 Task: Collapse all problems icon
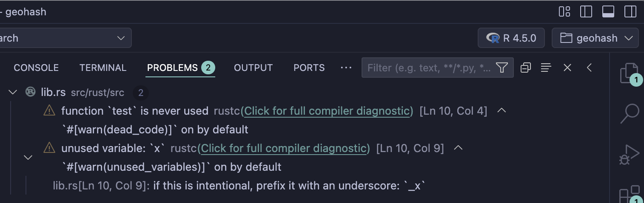click(526, 68)
